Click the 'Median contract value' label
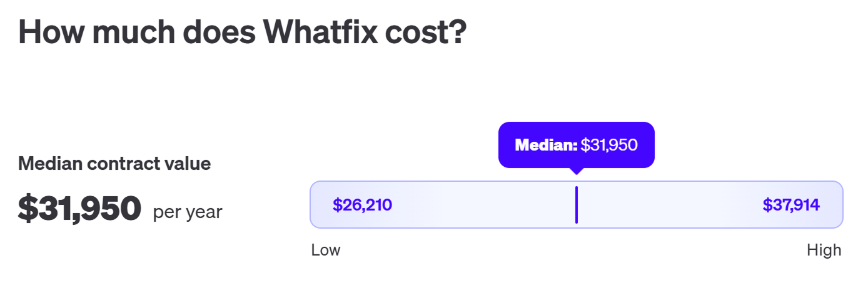 pyautogui.click(x=114, y=164)
